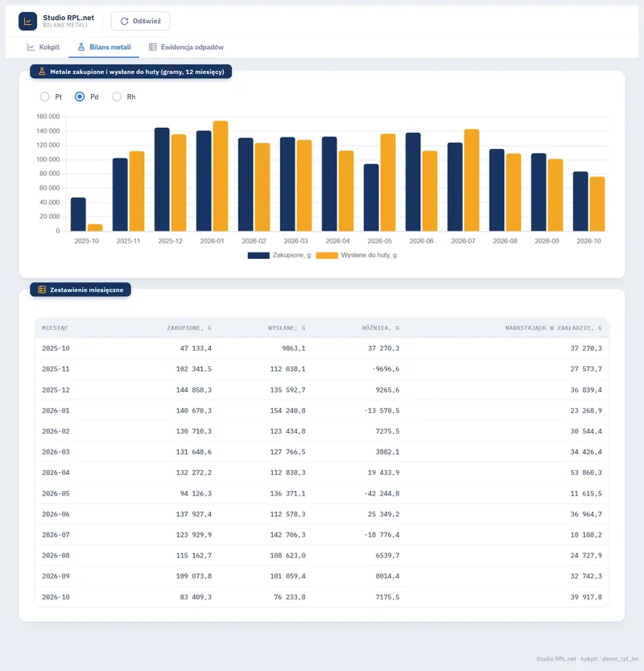Click the orange bar for 2026-07
644x671 pixels.
pos(472,180)
